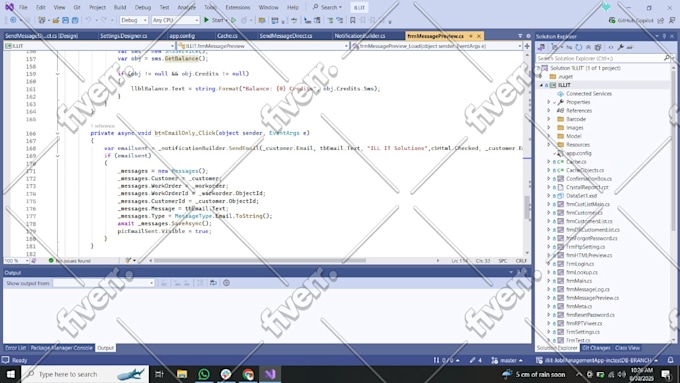Click the Task View taskbar icon
The width and height of the screenshot is (680, 383).
(159, 374)
